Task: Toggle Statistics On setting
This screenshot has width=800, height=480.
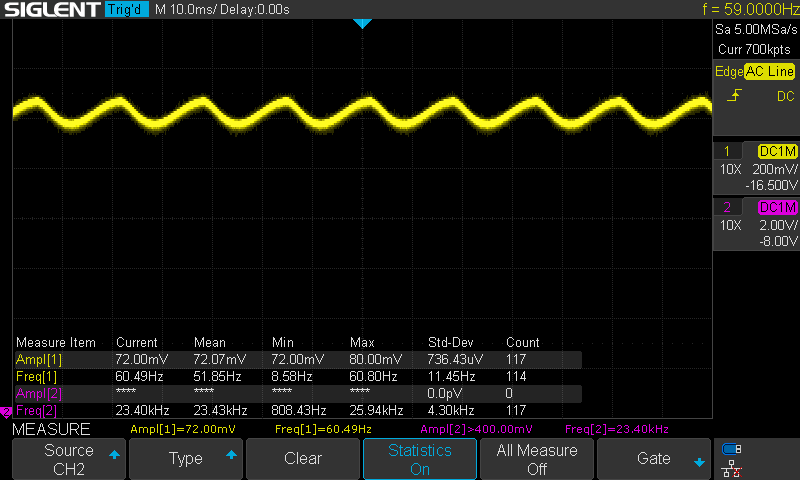Action: click(x=420, y=460)
